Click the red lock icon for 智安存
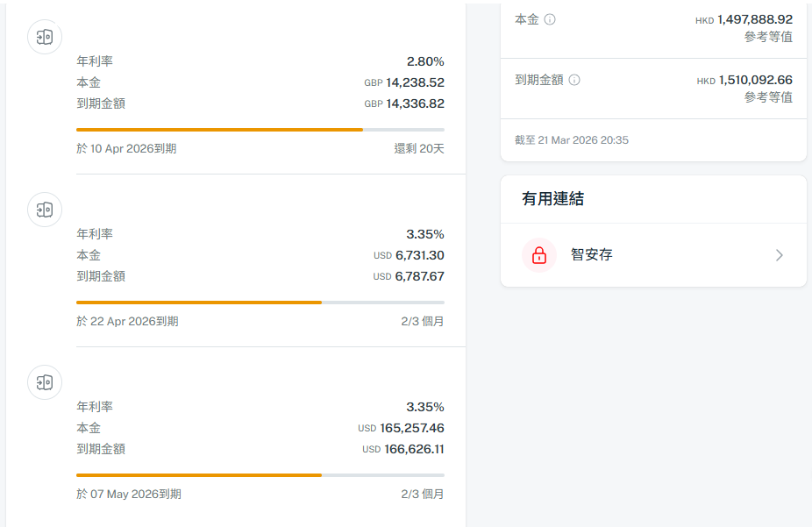 (539, 255)
